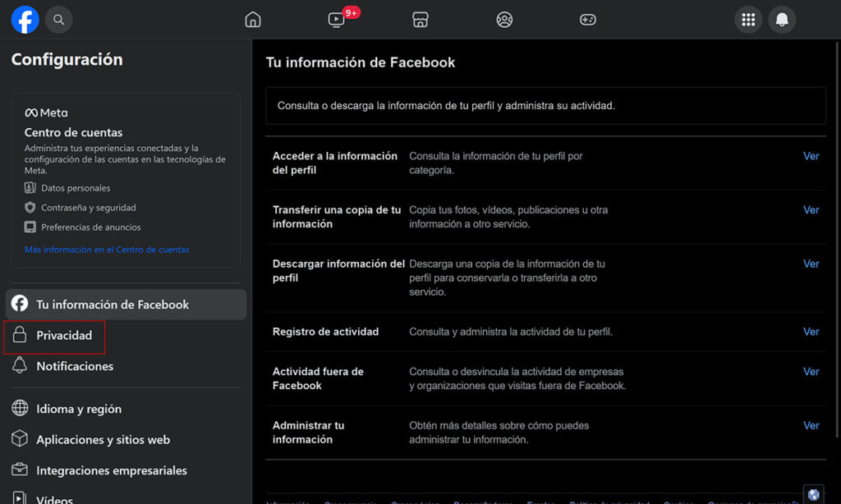Open the nine-dot menu grid icon

tap(748, 20)
